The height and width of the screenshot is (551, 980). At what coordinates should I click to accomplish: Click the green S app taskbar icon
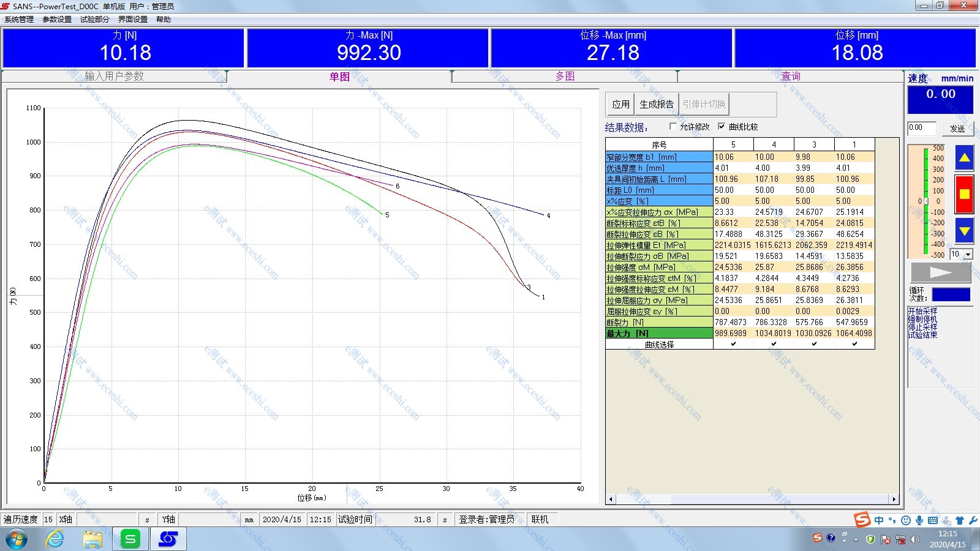(130, 539)
